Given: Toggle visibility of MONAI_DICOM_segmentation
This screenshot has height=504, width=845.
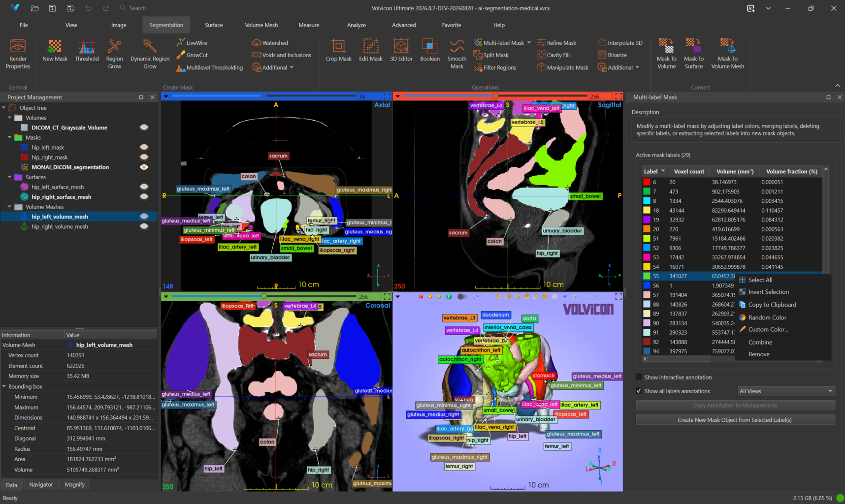Looking at the screenshot, I should (x=144, y=167).
